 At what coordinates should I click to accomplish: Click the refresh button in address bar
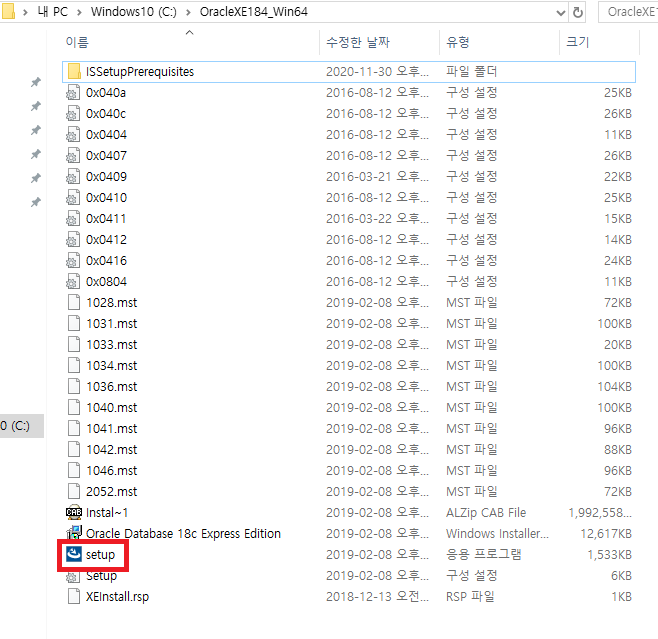click(x=578, y=12)
